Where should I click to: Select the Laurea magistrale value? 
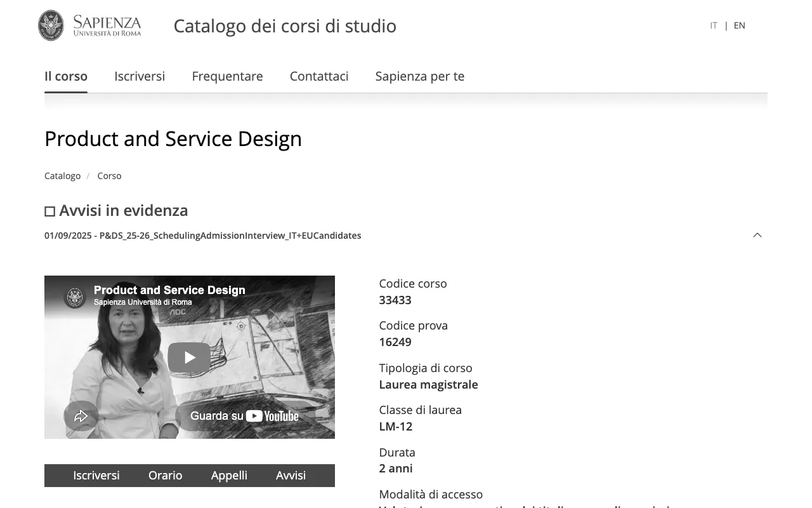(428, 385)
